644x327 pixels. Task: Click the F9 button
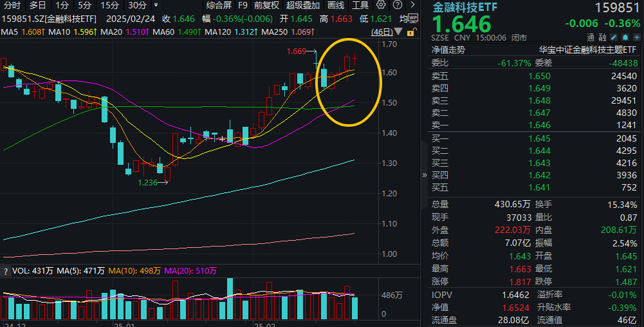point(243,5)
